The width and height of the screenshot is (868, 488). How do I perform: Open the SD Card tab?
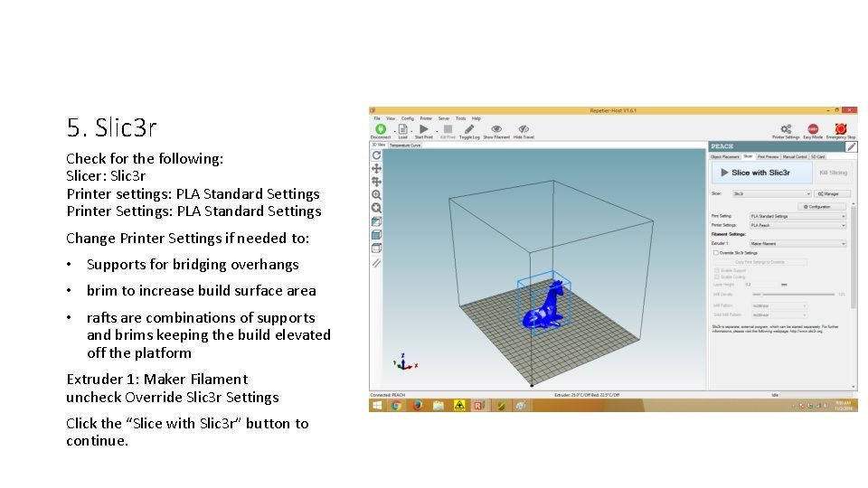[817, 156]
